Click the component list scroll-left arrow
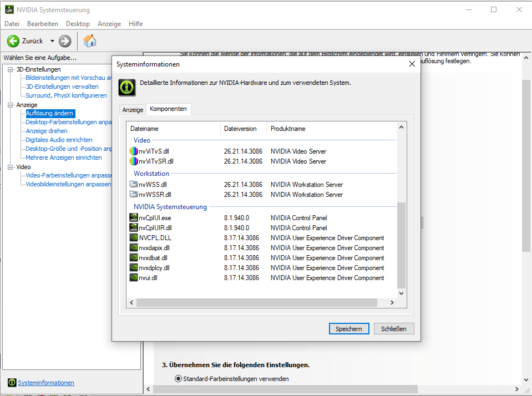This screenshot has height=396, width=532. [x=131, y=302]
